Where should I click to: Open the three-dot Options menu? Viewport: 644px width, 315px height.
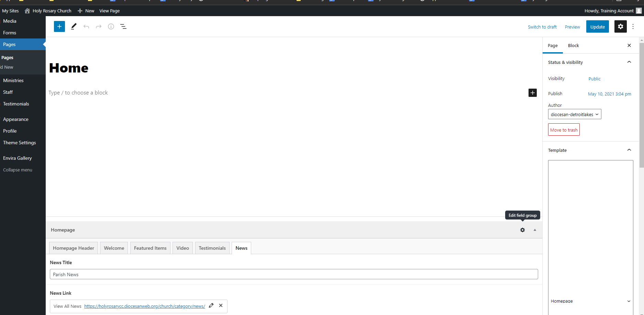[x=633, y=26]
